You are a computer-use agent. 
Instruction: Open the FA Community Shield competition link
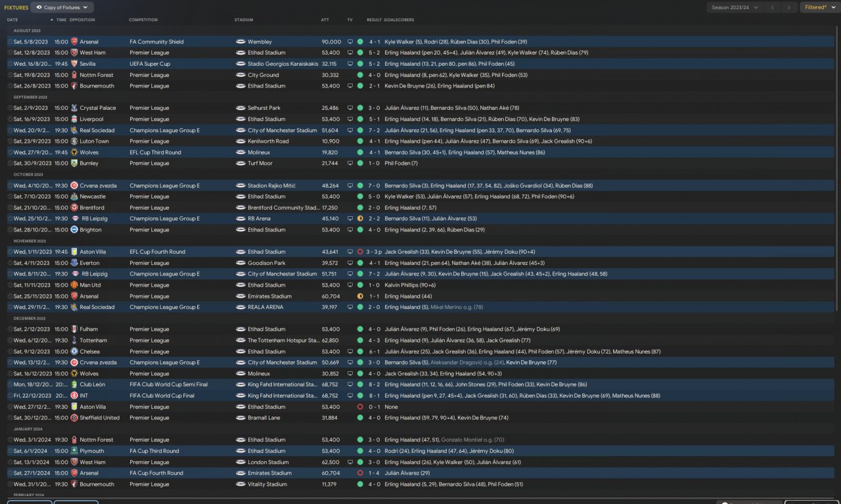click(x=157, y=42)
